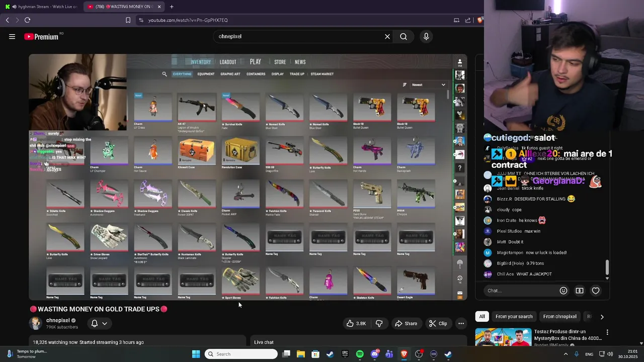Open the 'Newest' sort dropdown in the video
Screen dimensions: 644x362
(428, 84)
